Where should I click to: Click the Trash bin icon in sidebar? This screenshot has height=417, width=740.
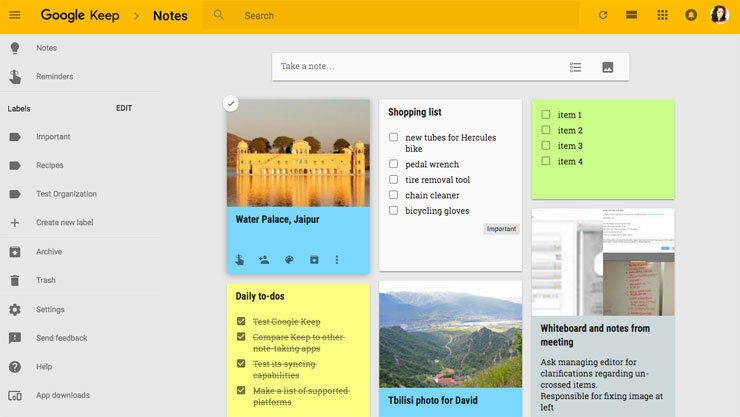(15, 280)
